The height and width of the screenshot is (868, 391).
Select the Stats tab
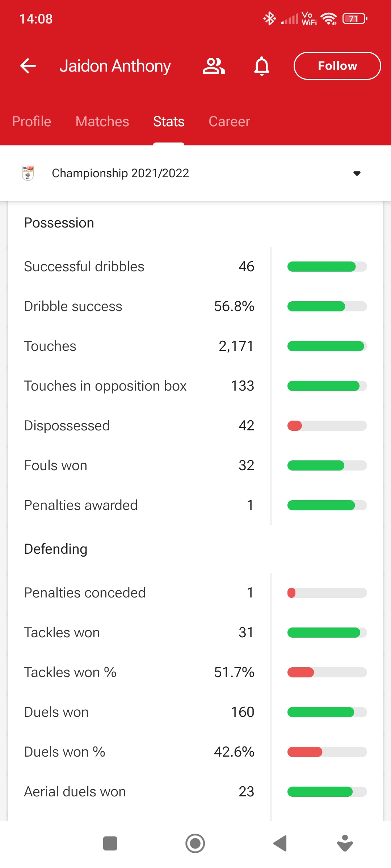tap(169, 122)
